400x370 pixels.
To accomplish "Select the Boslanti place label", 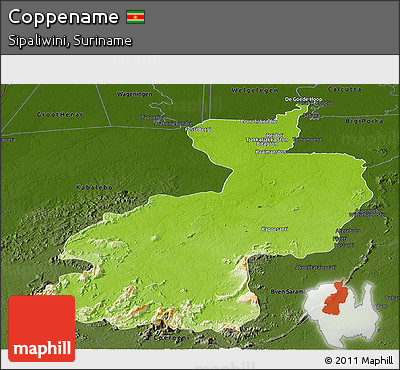I will (343, 245).
